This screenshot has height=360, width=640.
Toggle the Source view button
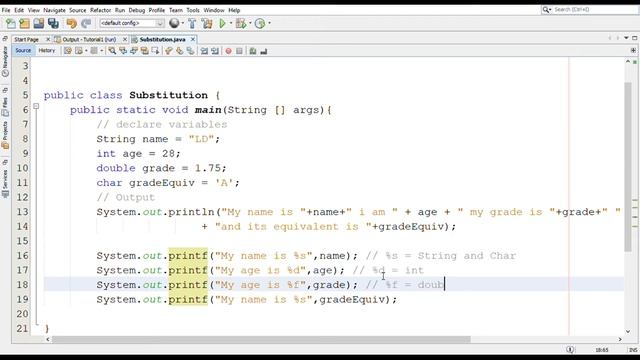23,51
